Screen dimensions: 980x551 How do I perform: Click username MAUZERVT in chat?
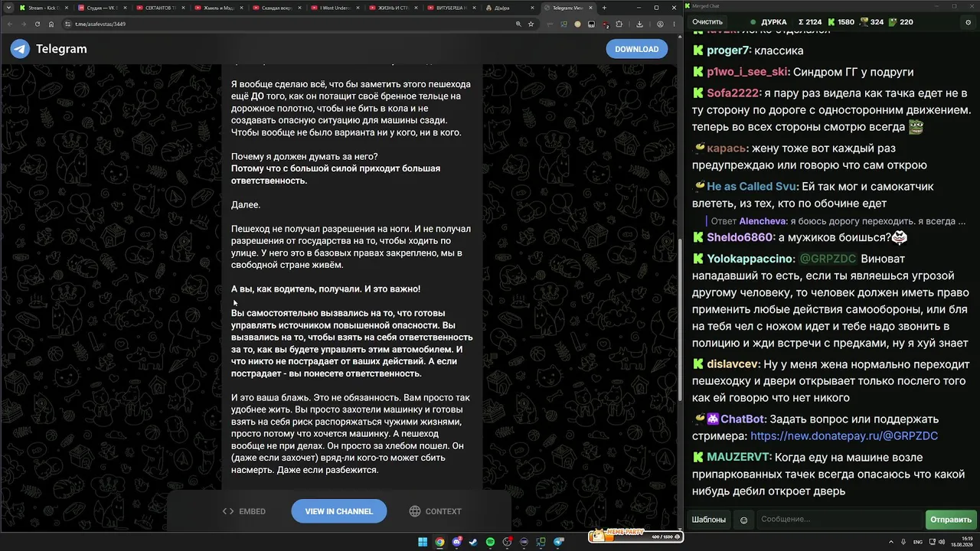pos(739,458)
